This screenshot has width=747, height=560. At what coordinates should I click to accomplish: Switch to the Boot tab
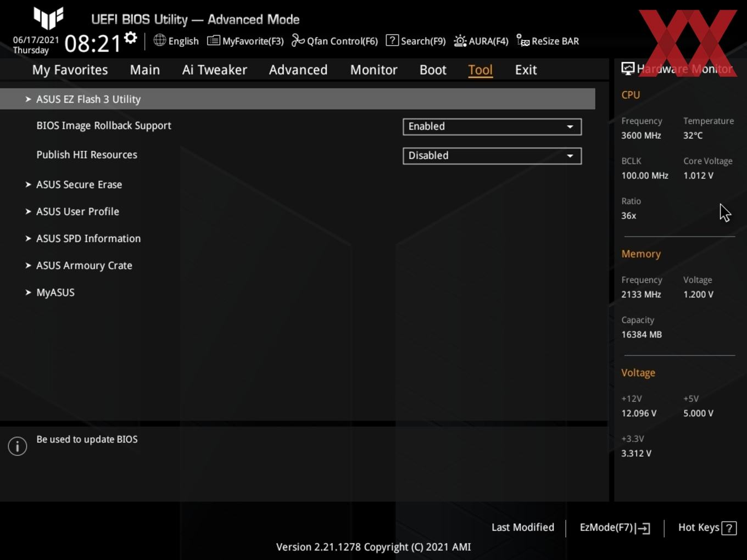[433, 70]
